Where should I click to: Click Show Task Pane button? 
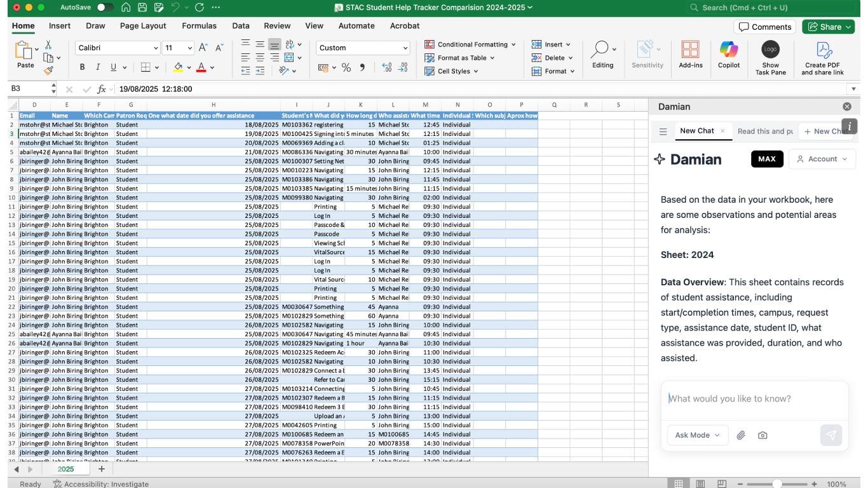click(771, 58)
